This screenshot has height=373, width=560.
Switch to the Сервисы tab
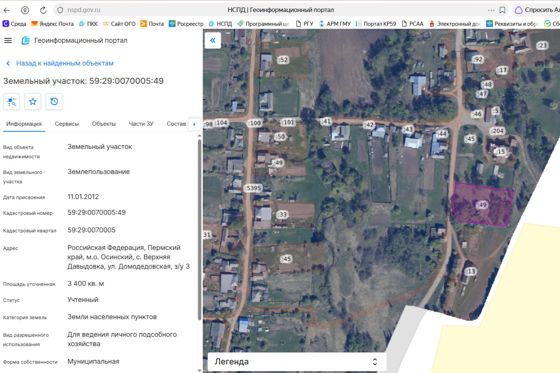[67, 124]
